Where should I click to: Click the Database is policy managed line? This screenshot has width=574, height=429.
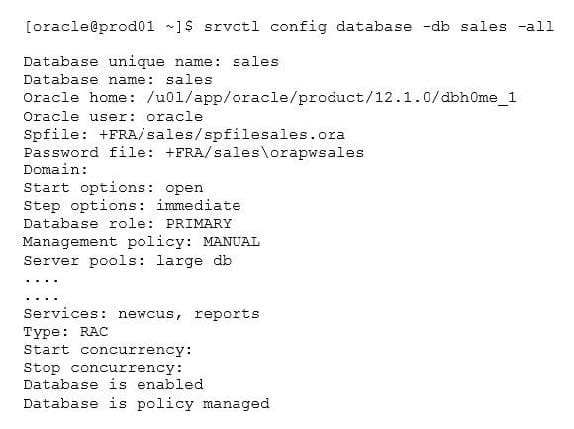[146, 404]
